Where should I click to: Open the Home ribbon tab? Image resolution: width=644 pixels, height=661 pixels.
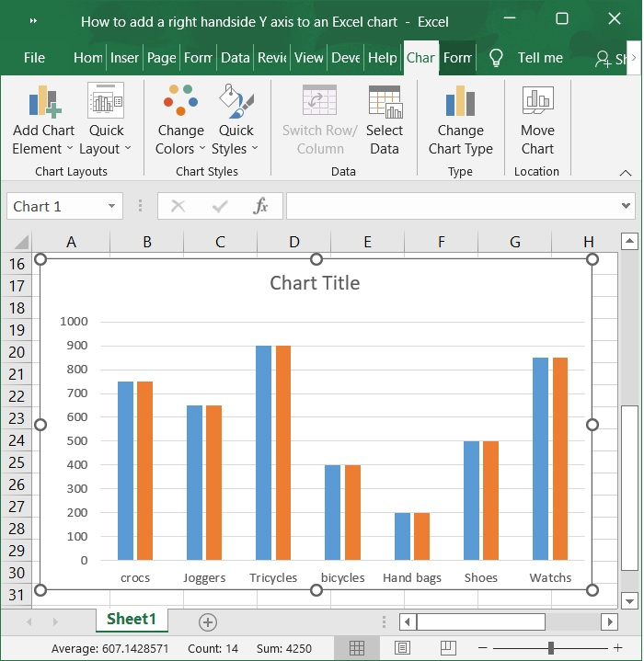[x=87, y=58]
